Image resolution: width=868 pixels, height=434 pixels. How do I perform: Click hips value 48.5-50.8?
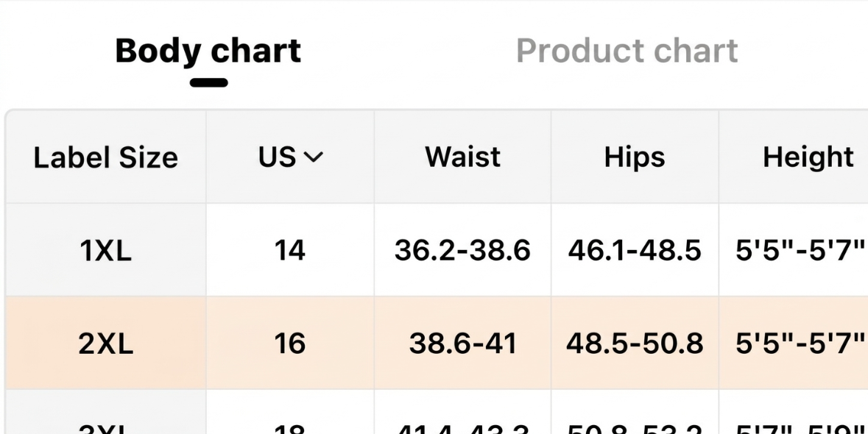[x=635, y=344]
